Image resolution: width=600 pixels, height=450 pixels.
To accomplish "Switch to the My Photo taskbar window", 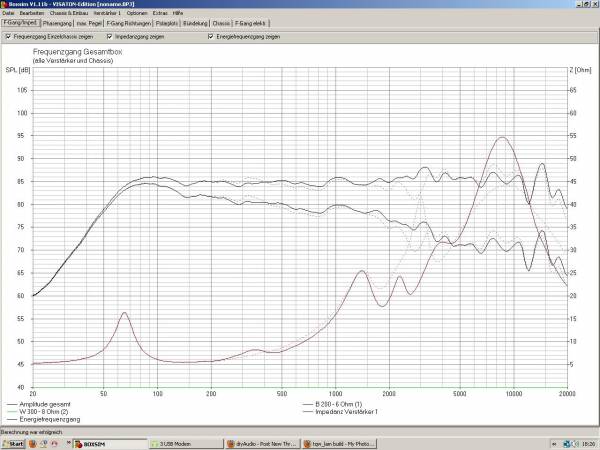I will [339, 444].
